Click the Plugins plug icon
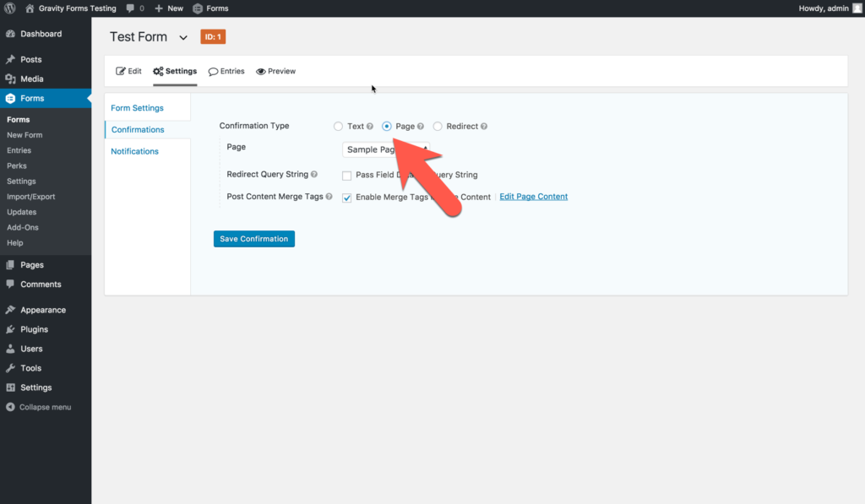Image resolution: width=865 pixels, height=504 pixels. (12, 329)
